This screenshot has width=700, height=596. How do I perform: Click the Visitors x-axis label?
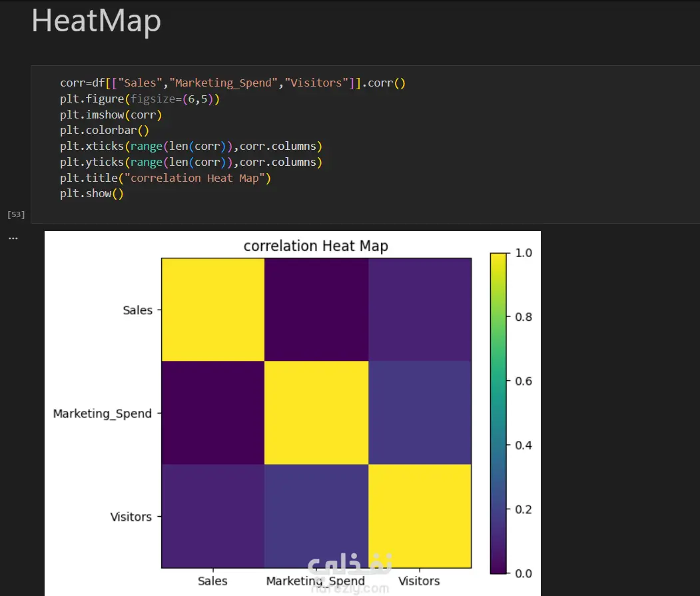[x=419, y=581]
